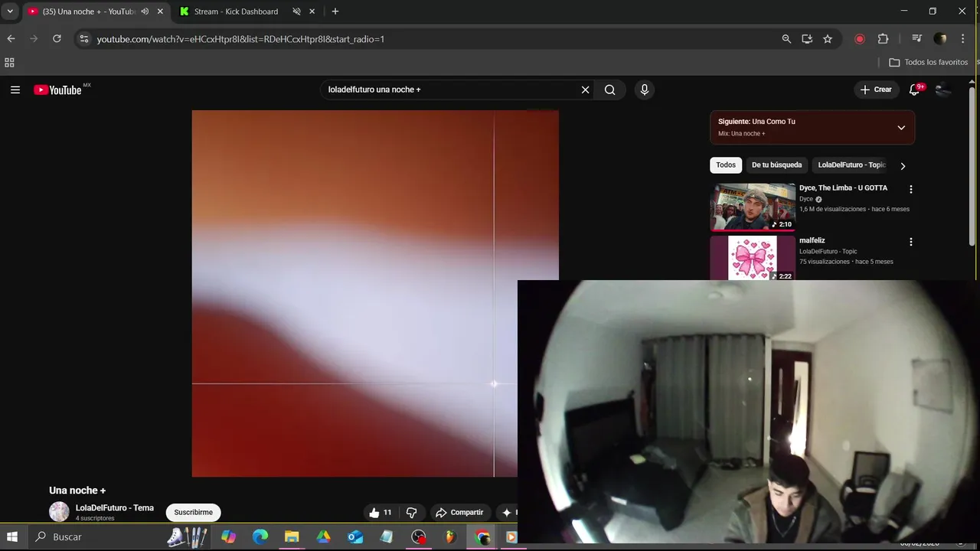Open the Dyce U GOTTA video thumbnail

tap(753, 207)
